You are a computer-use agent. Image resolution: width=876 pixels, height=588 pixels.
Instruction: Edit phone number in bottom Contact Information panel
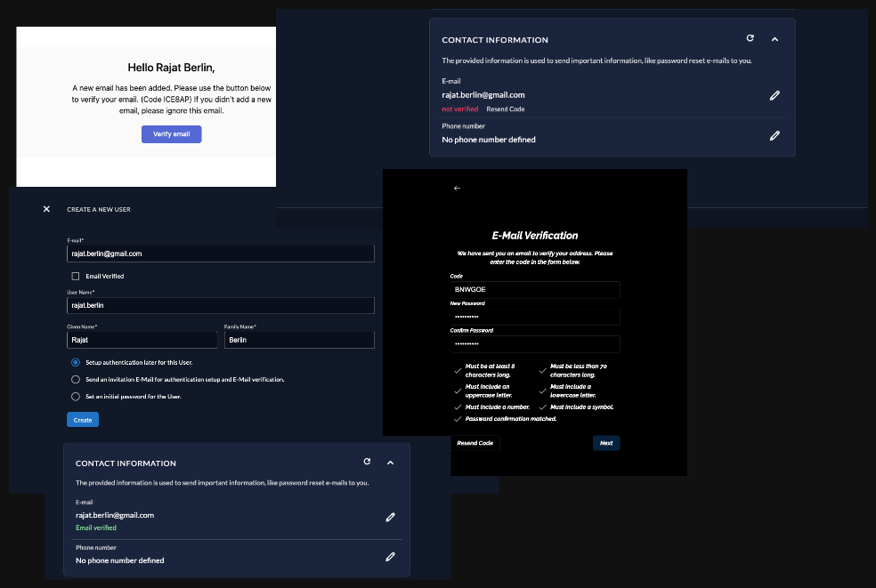click(391, 557)
